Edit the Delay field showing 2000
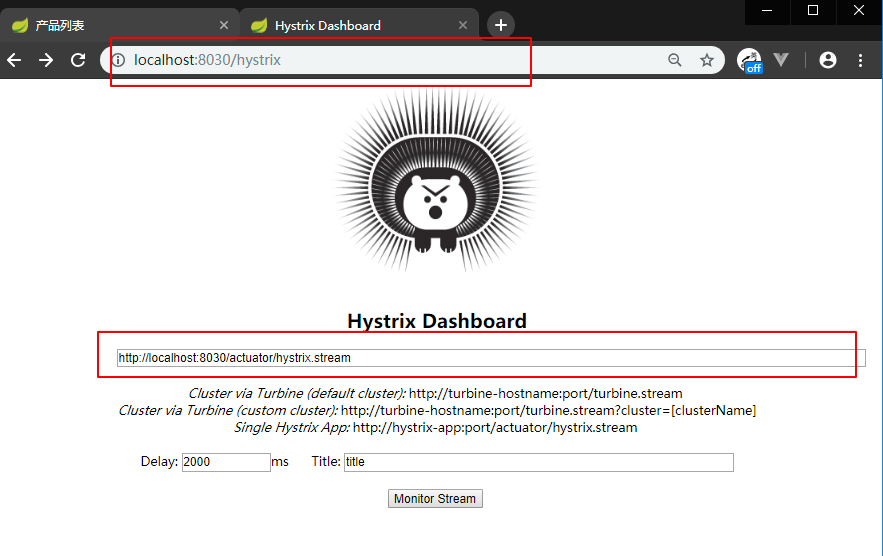Image resolution: width=883 pixels, height=556 pixels. click(226, 462)
